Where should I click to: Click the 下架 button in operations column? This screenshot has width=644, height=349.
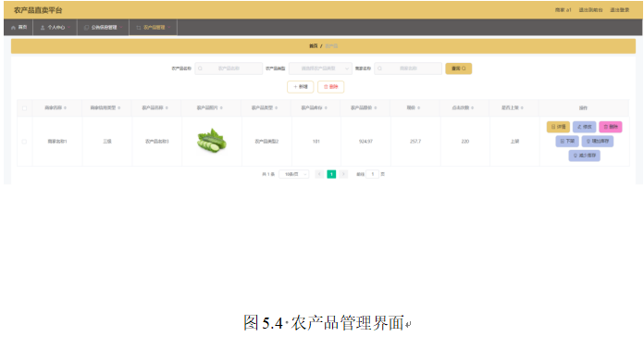click(567, 141)
